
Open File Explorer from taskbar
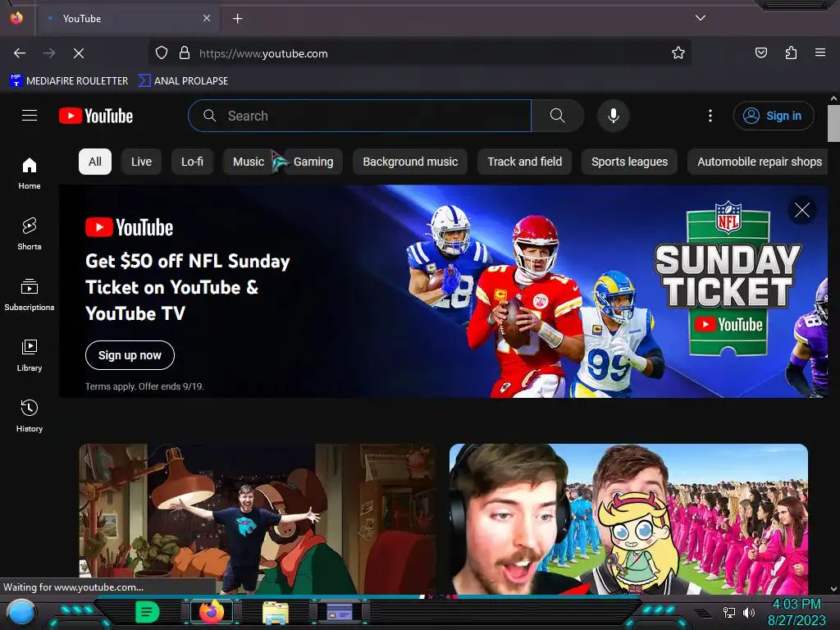pyautogui.click(x=276, y=612)
